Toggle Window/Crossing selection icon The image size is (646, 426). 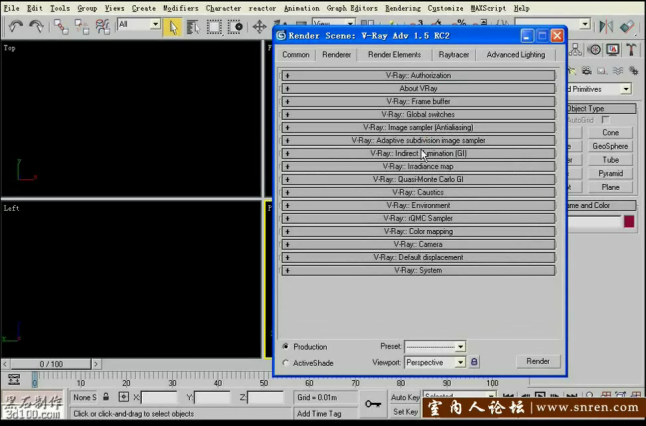(x=235, y=27)
